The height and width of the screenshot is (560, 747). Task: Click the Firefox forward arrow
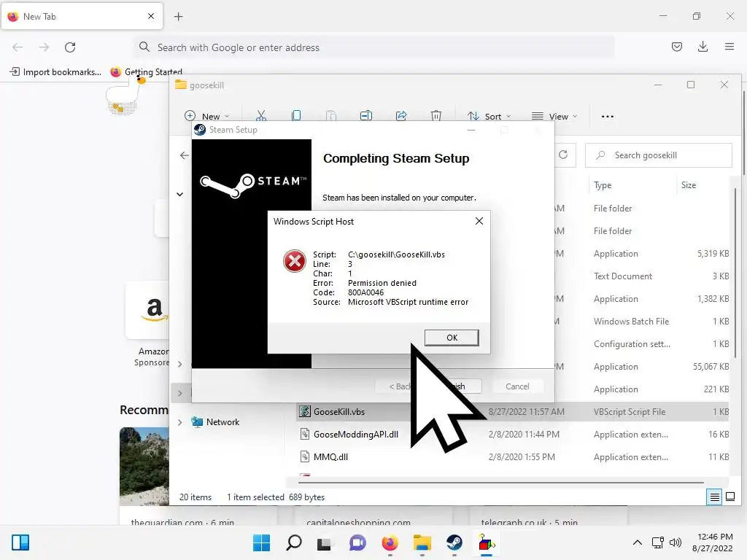[44, 47]
